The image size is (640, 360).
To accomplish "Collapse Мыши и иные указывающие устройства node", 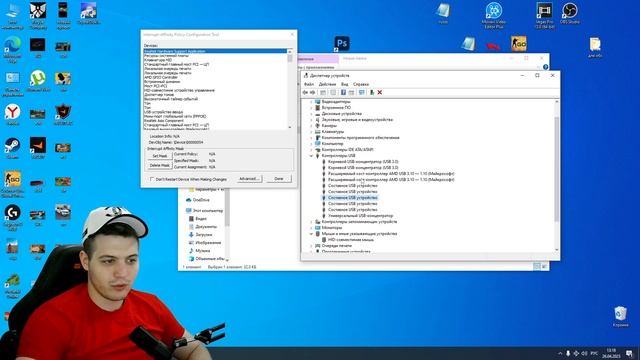I will [x=311, y=234].
